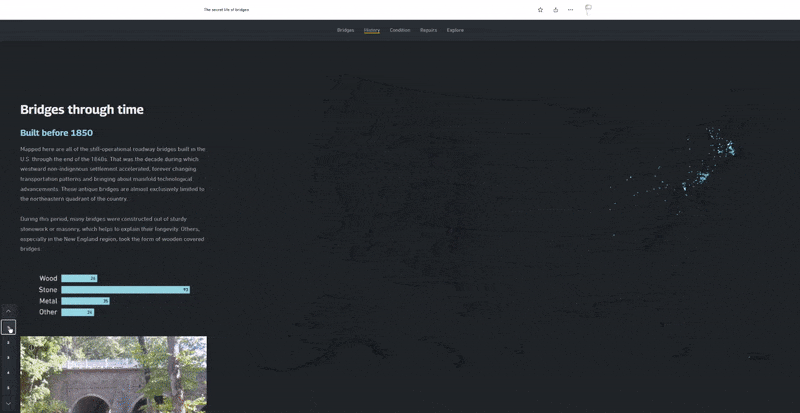Click the stone bridge photo thumbnail
The width and height of the screenshot is (800, 413).
pyautogui.click(x=113, y=374)
